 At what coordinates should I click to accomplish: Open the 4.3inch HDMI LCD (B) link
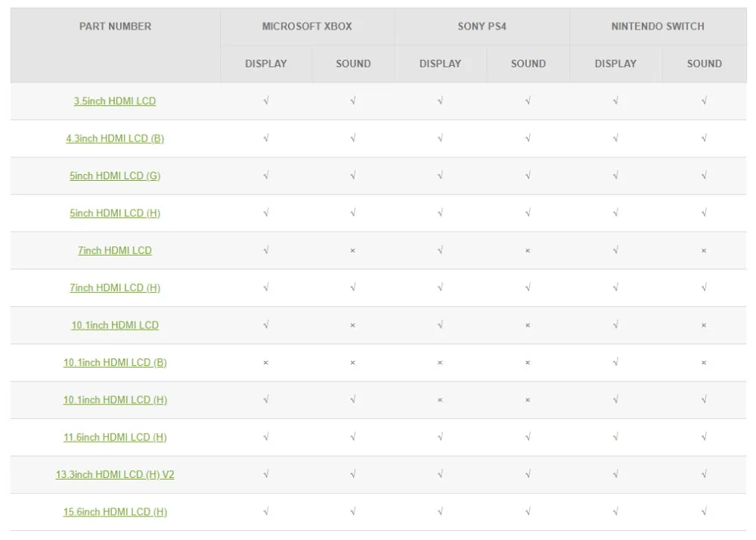click(x=115, y=138)
